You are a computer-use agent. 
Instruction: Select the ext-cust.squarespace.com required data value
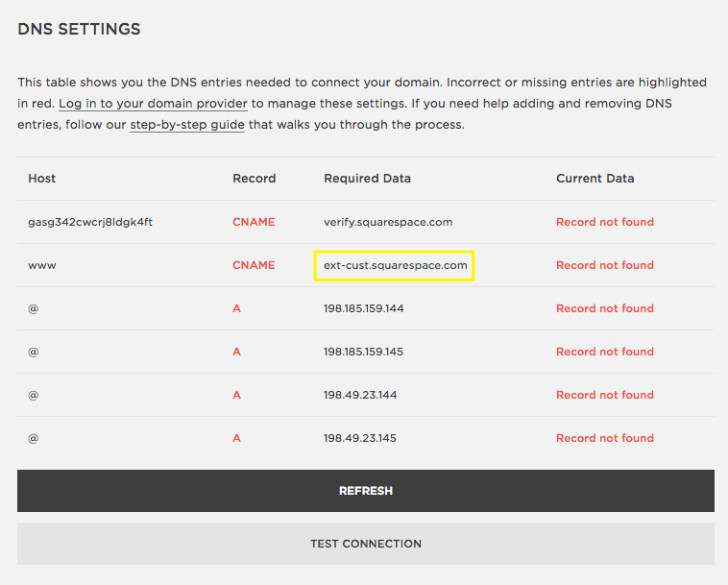coord(395,265)
